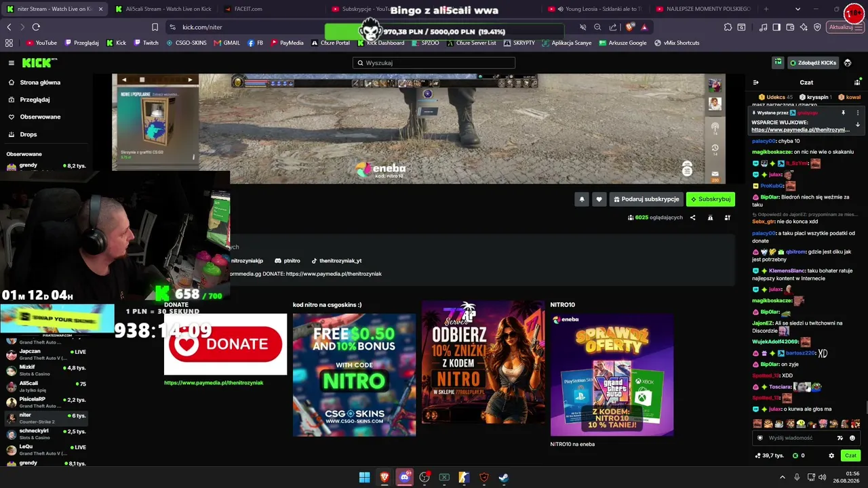
Task: Switch to Ali5cali Stream browser tab
Action: (x=163, y=9)
